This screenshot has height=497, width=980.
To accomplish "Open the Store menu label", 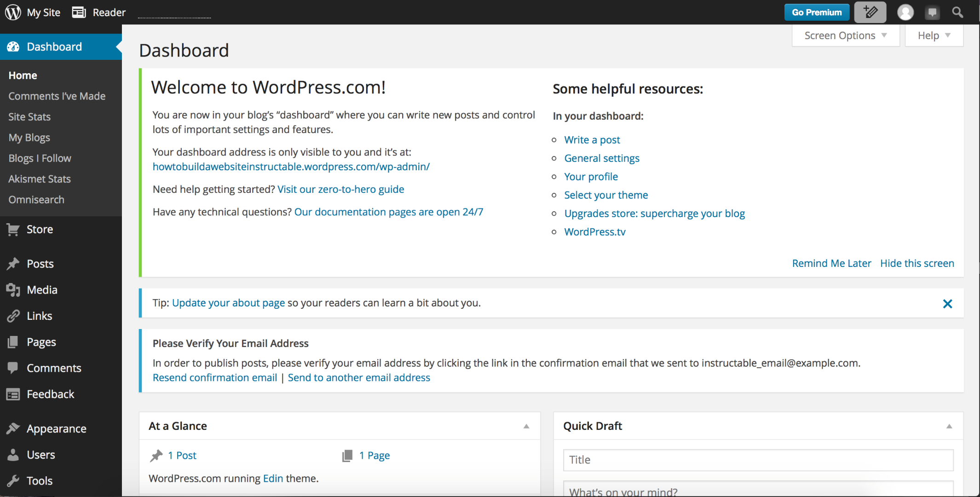I will (x=40, y=230).
